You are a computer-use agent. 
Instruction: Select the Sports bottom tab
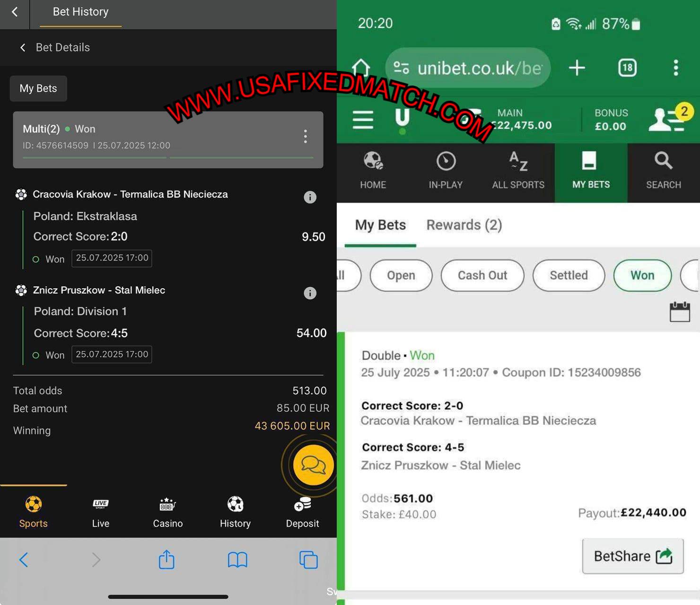[33, 512]
